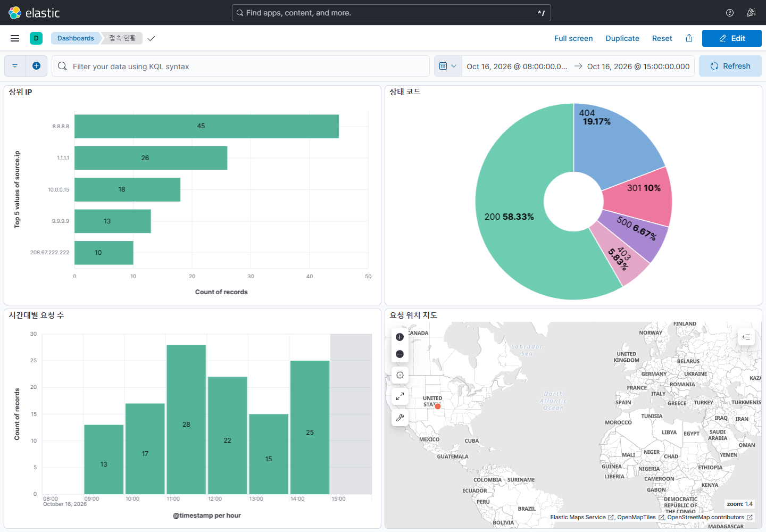Focus the KQL query input
Image resolution: width=766 pixels, height=532 pixels.
click(240, 66)
